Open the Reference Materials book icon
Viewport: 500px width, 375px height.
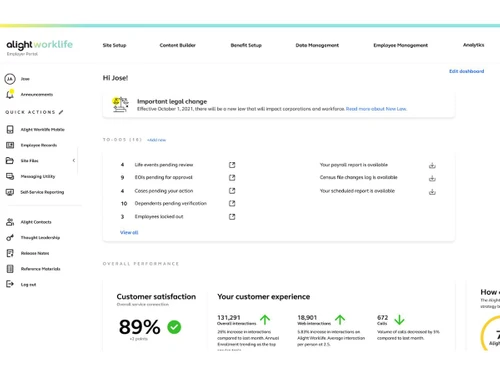10,269
